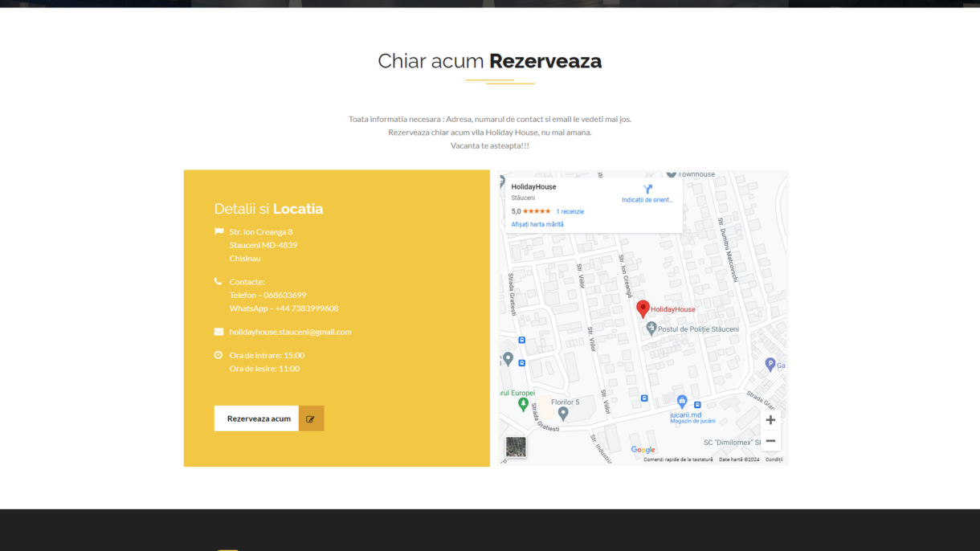
Task: Click the red HolidayHouse map pin
Action: (643, 308)
